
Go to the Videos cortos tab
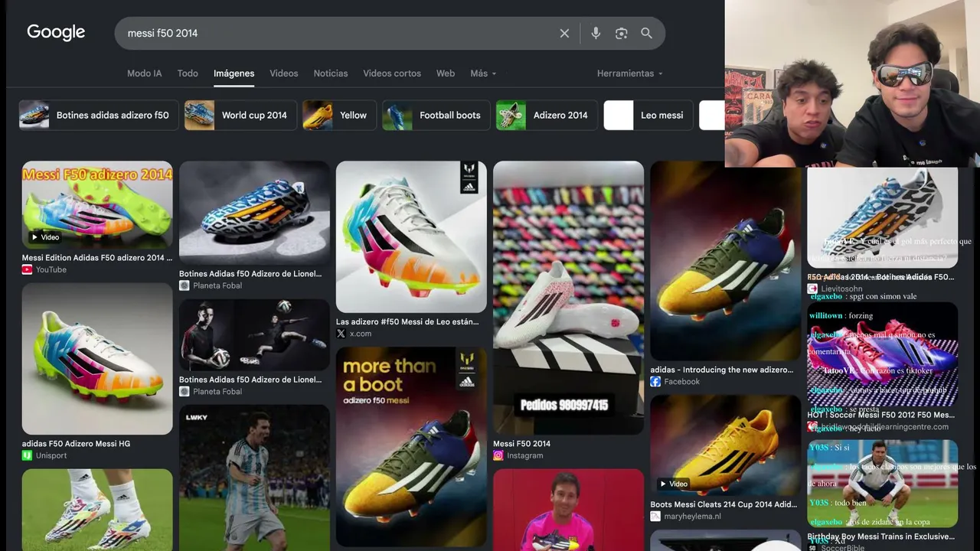(392, 73)
